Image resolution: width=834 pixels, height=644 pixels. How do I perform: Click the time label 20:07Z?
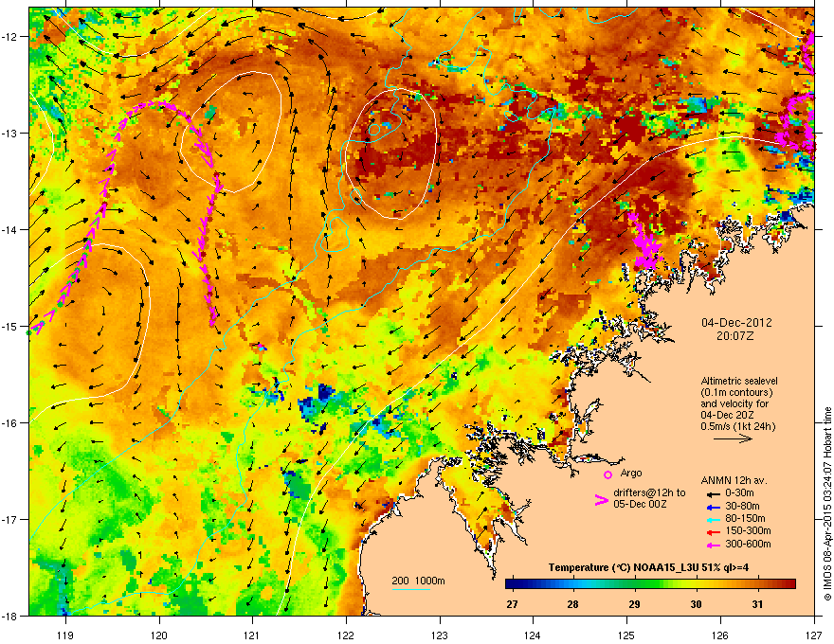[735, 336]
